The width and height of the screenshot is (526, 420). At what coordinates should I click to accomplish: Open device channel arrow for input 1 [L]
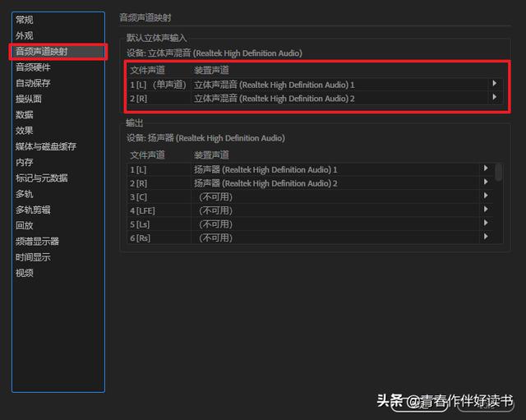pyautogui.click(x=495, y=83)
